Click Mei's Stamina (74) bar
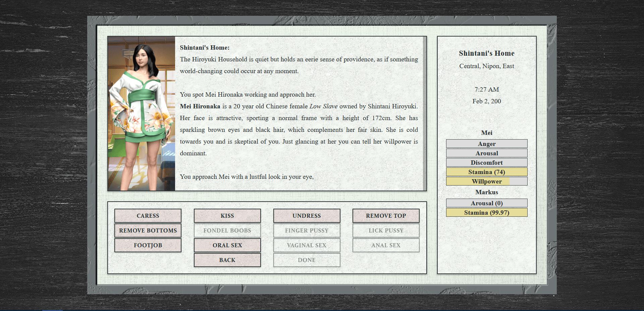Viewport: 644px width, 311px height. click(x=486, y=172)
